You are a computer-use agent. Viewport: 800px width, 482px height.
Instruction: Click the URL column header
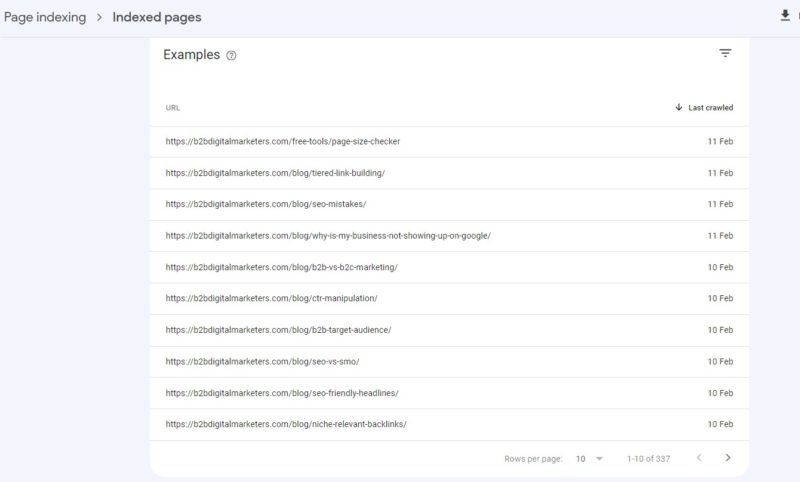point(173,108)
